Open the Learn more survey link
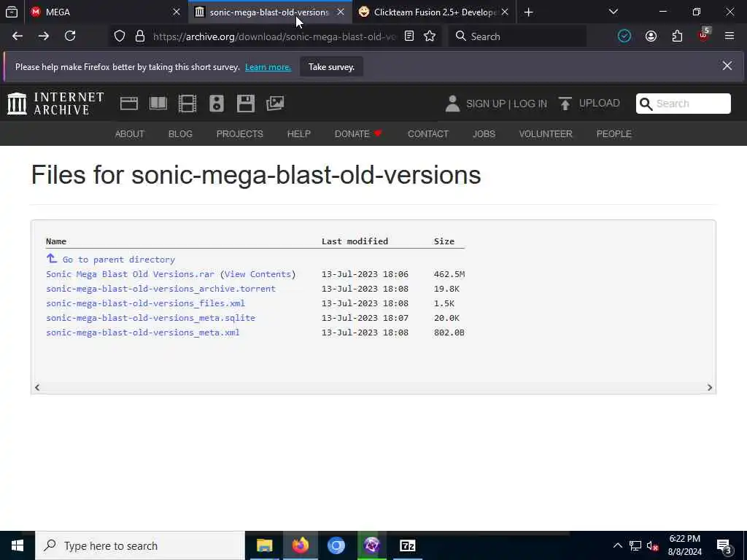 (x=268, y=67)
